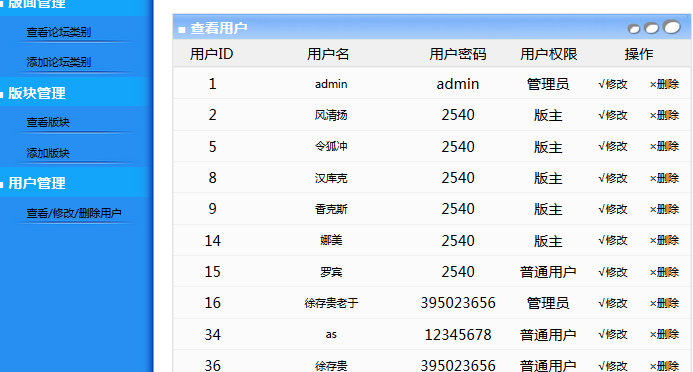693x372 pixels.
Task: Click 管理员 permission in row 16
Action: 548,303
